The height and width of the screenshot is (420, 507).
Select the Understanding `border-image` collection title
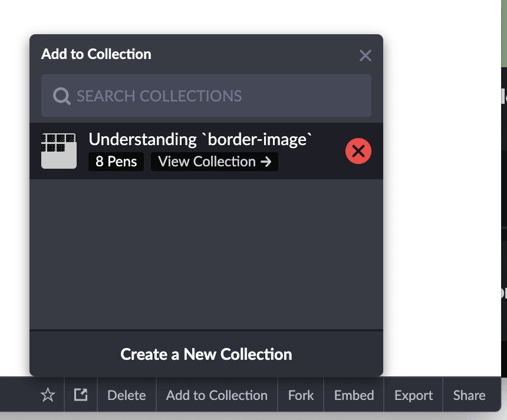pyautogui.click(x=200, y=139)
